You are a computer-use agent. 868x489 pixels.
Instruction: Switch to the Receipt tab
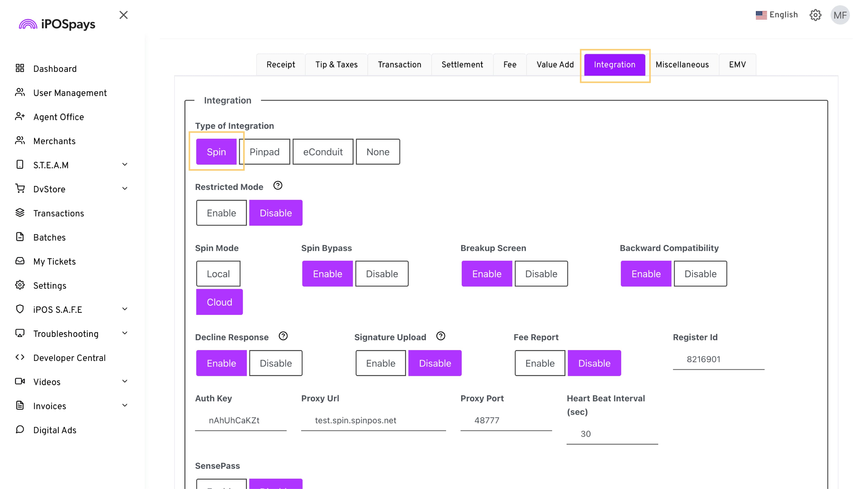281,64
